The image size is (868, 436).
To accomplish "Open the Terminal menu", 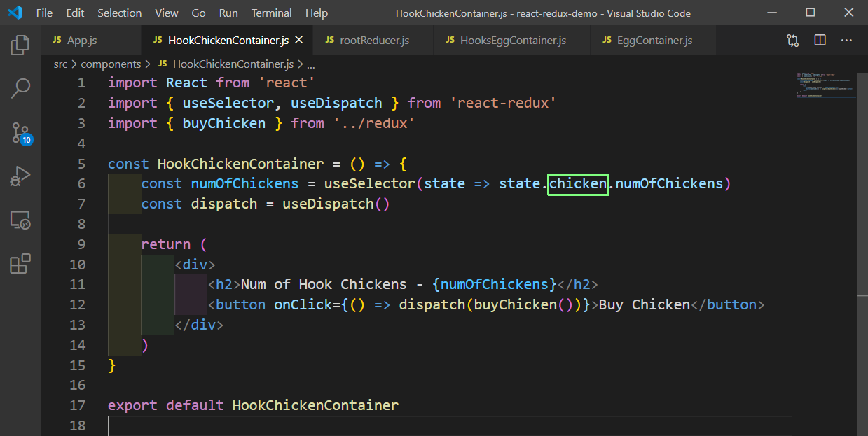I will pyautogui.click(x=272, y=13).
